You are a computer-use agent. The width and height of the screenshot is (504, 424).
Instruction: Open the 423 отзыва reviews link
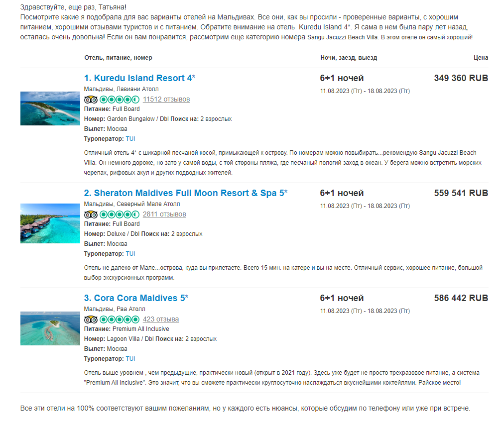161,319
